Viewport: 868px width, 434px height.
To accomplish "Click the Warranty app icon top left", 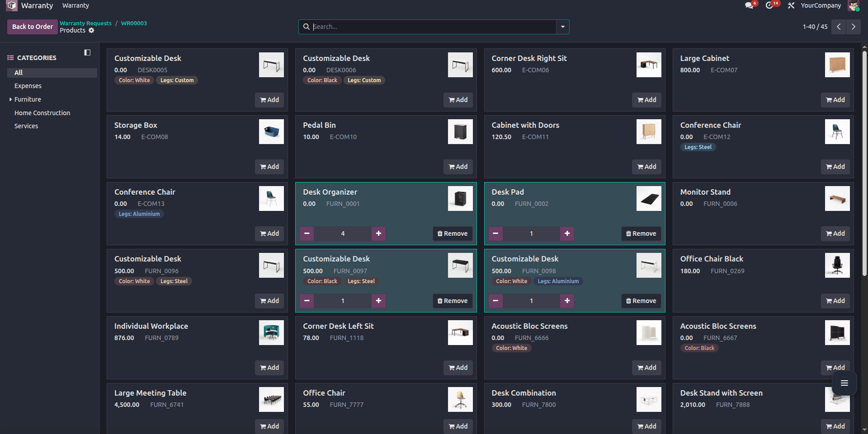I will click(x=11, y=5).
